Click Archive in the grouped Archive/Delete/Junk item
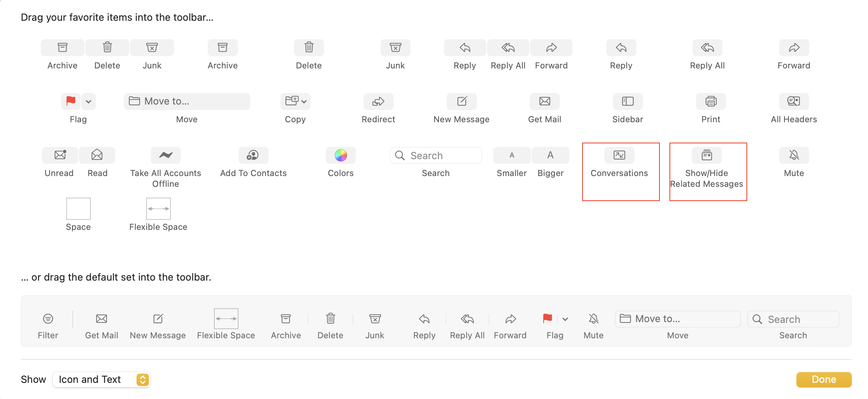The height and width of the screenshot is (399, 868). pos(62,48)
